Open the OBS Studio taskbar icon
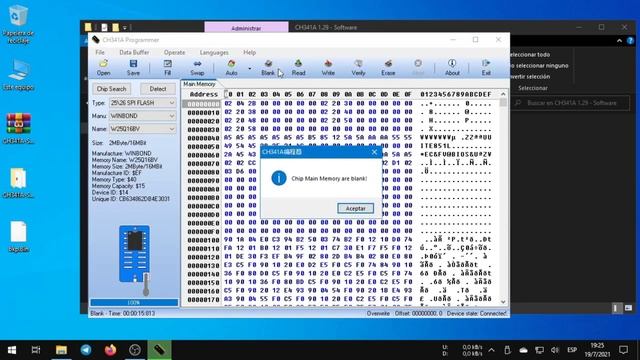Image resolution: width=640 pixels, height=360 pixels. 135,350
